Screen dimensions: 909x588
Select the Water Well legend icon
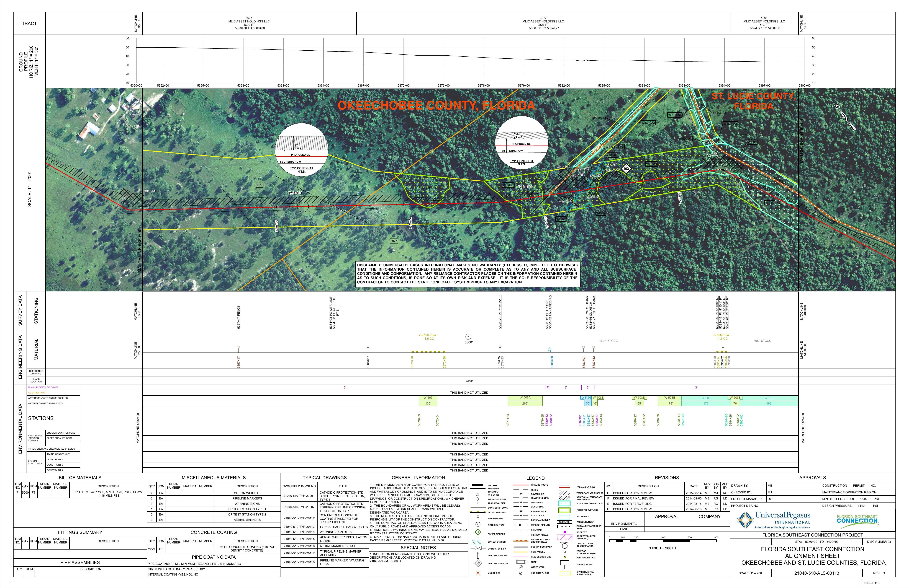(521, 567)
